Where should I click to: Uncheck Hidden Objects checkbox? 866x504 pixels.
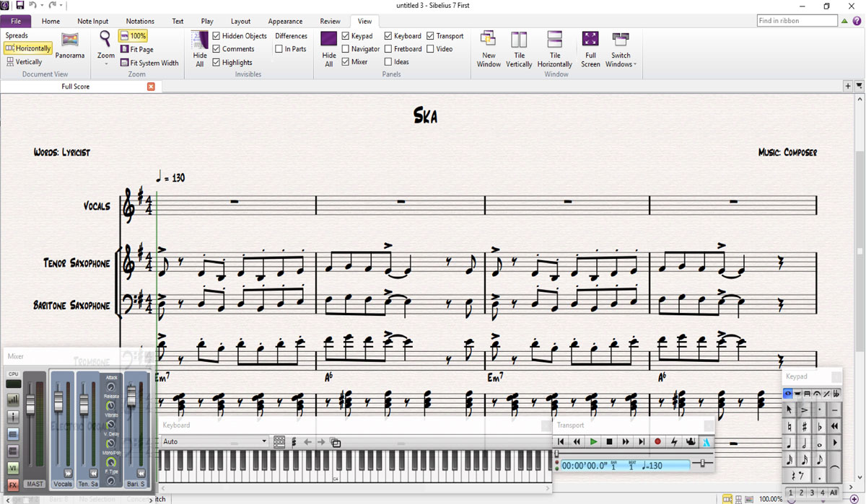pos(216,35)
